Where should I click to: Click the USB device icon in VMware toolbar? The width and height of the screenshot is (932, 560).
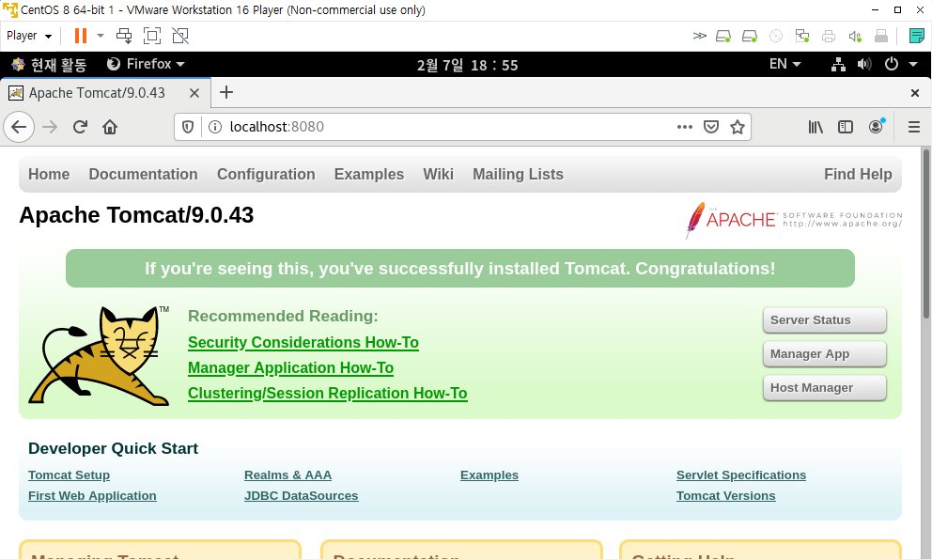tap(881, 37)
